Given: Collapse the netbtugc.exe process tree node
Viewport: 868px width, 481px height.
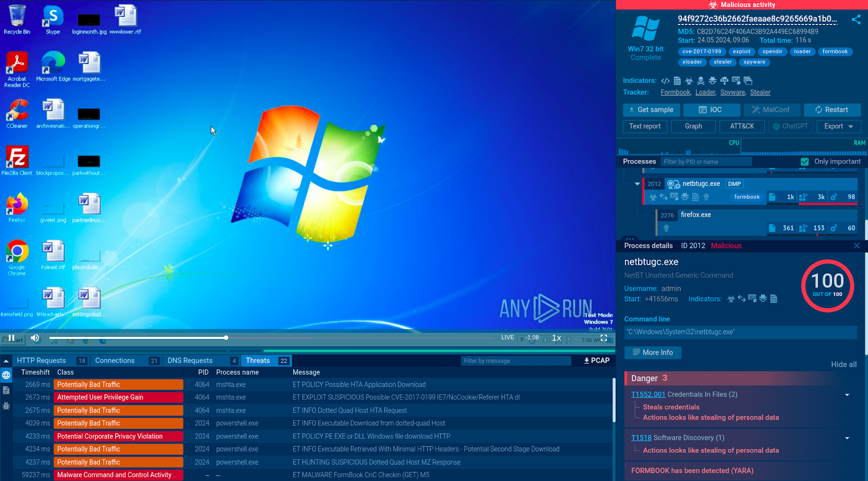Looking at the screenshot, I should [637, 184].
